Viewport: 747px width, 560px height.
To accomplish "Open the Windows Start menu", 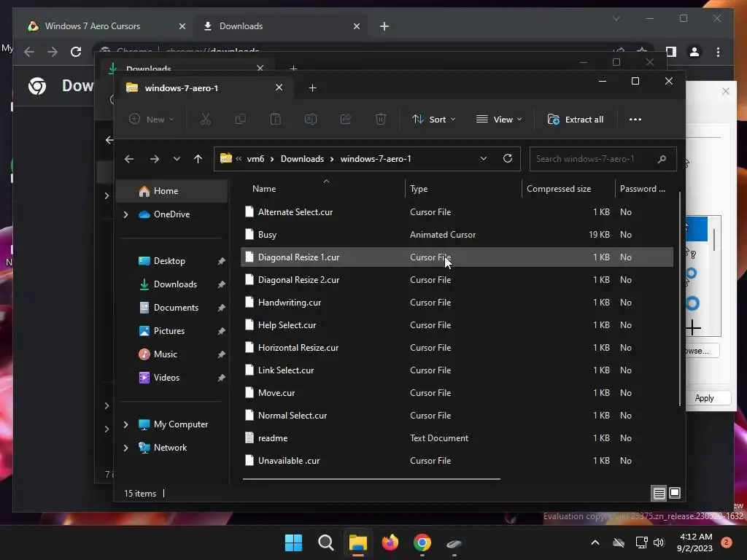I will (293, 542).
